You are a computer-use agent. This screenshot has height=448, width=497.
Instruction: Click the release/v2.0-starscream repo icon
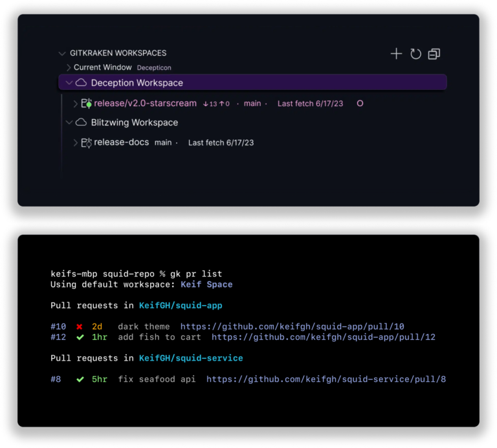click(x=86, y=104)
